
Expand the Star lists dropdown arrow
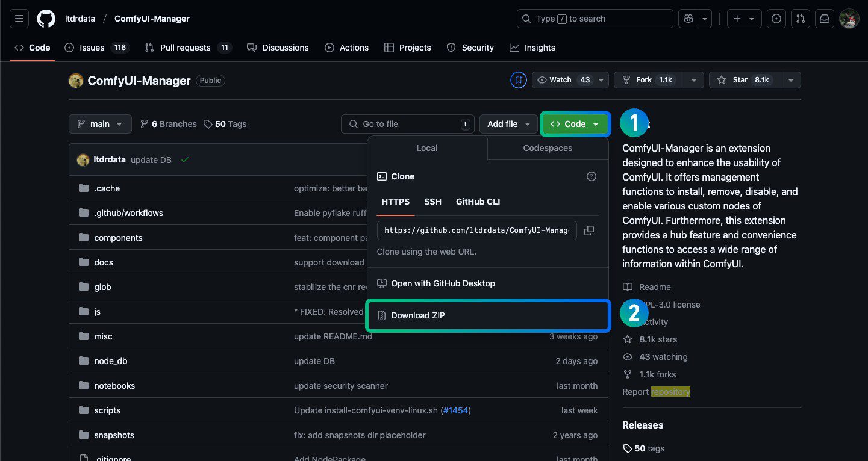click(x=791, y=80)
